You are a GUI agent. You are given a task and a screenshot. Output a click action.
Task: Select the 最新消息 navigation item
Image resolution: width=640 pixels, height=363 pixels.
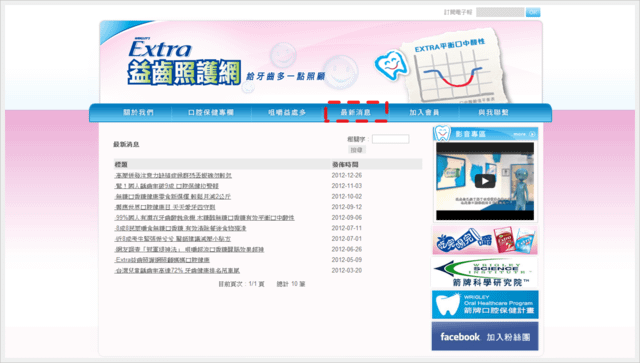[x=356, y=112]
